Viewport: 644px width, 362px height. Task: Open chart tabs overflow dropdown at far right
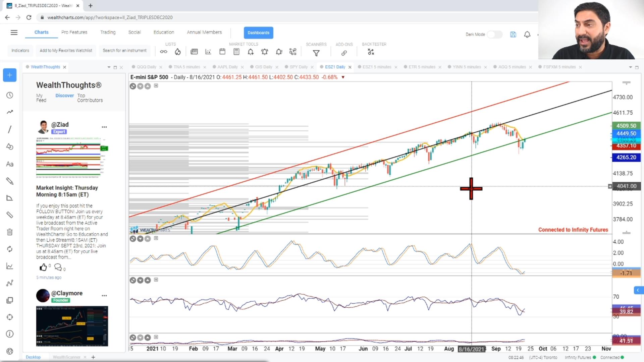pyautogui.click(x=630, y=67)
